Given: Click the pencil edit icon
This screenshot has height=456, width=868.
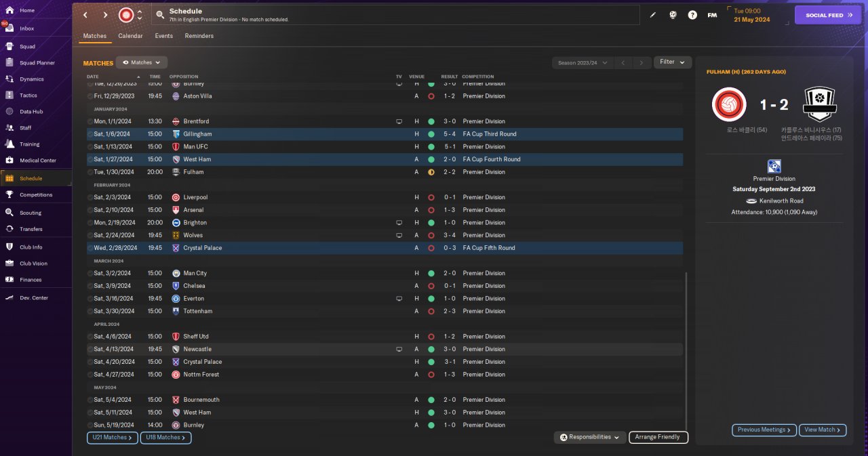Looking at the screenshot, I should 653,15.
